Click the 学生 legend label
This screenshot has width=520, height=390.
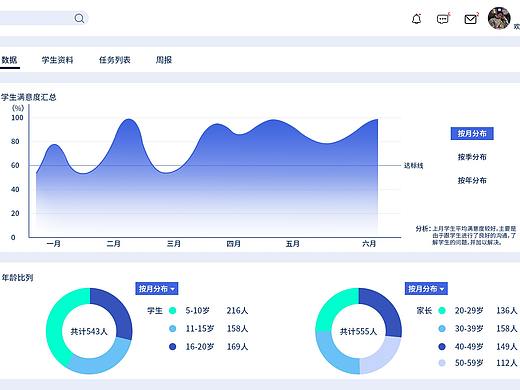pos(155,311)
